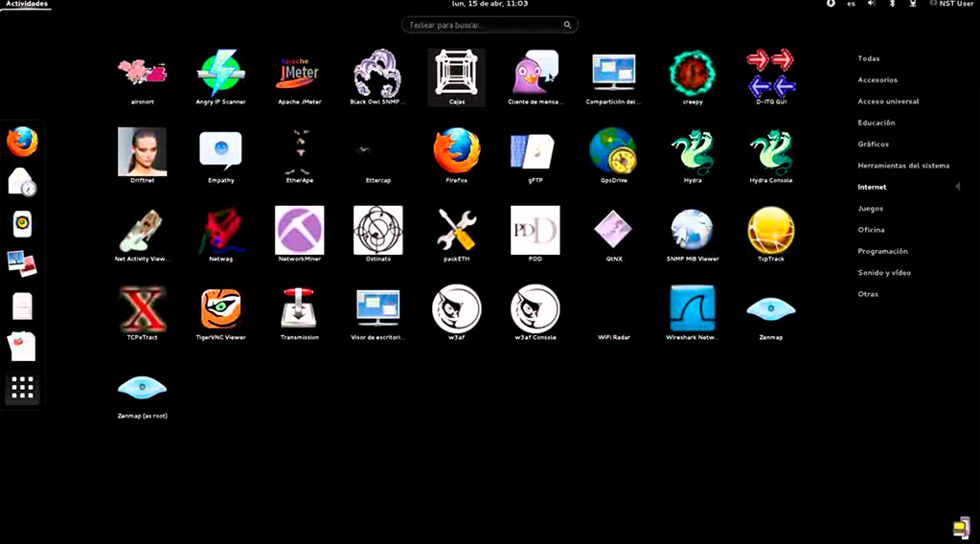Launch Transmission
Viewport: 980px width, 544px height.
pyautogui.click(x=300, y=313)
